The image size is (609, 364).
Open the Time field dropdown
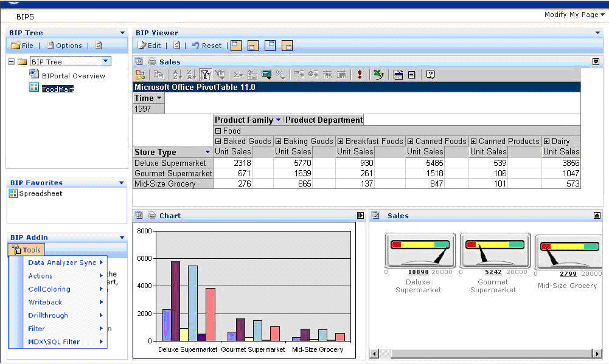159,98
